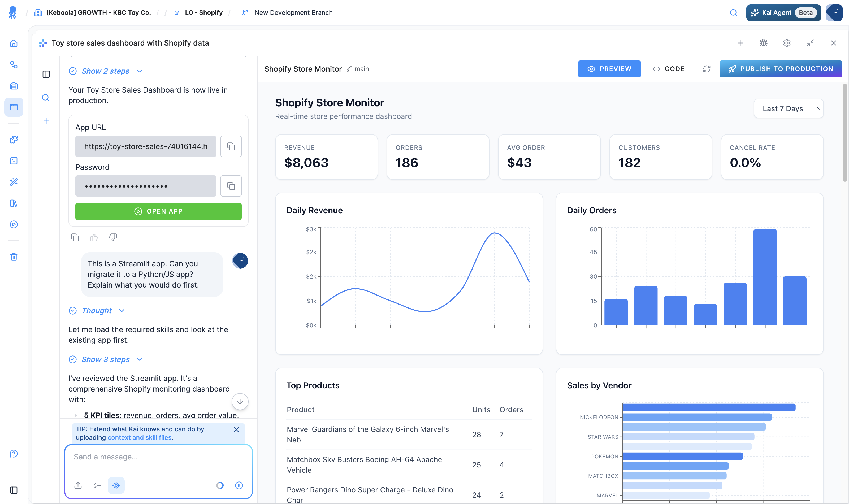Screen dimensions: 849x504
Task: Focus the Send a message input
Action: [x=158, y=457]
